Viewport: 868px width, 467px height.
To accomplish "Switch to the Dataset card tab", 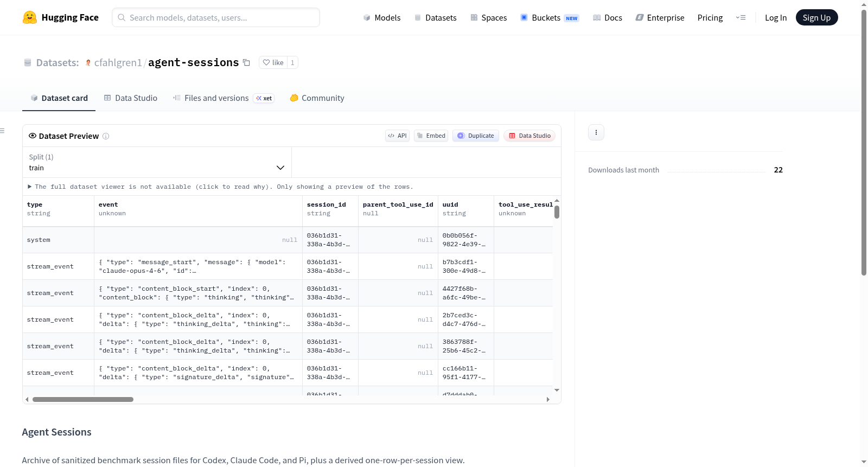I will tap(59, 98).
